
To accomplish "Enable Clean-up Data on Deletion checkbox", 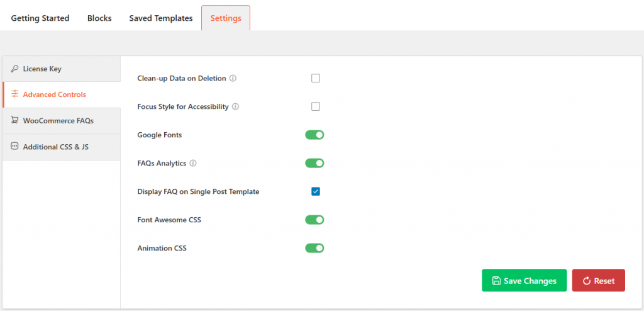I will [x=316, y=79].
